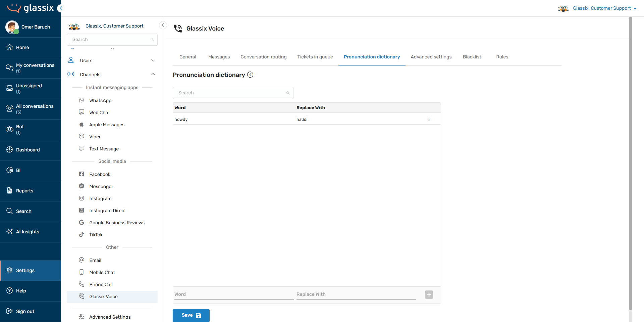Image resolution: width=644 pixels, height=322 pixels.
Task: Click the Search magnifier in main sidebar
Action: pos(9,211)
